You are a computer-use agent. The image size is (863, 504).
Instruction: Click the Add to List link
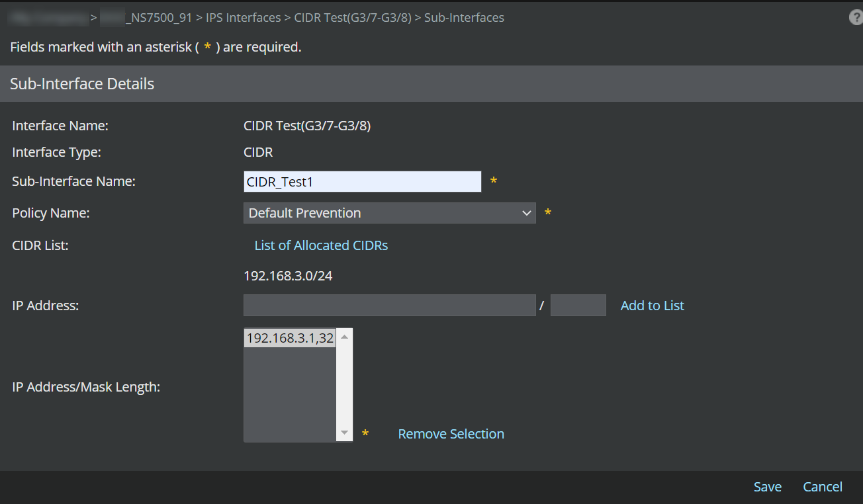tap(653, 306)
